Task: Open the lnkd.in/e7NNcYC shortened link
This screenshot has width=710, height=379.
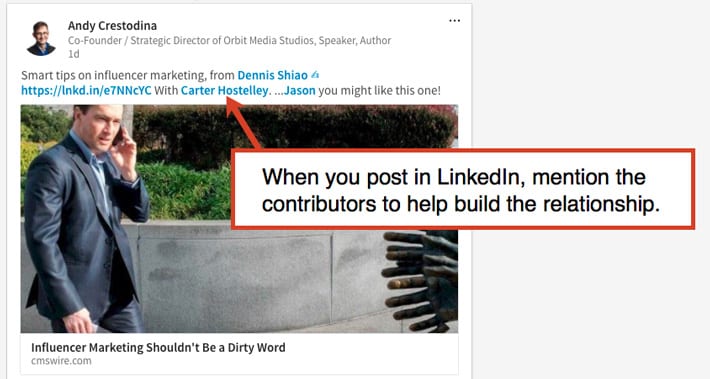Action: tap(86, 90)
